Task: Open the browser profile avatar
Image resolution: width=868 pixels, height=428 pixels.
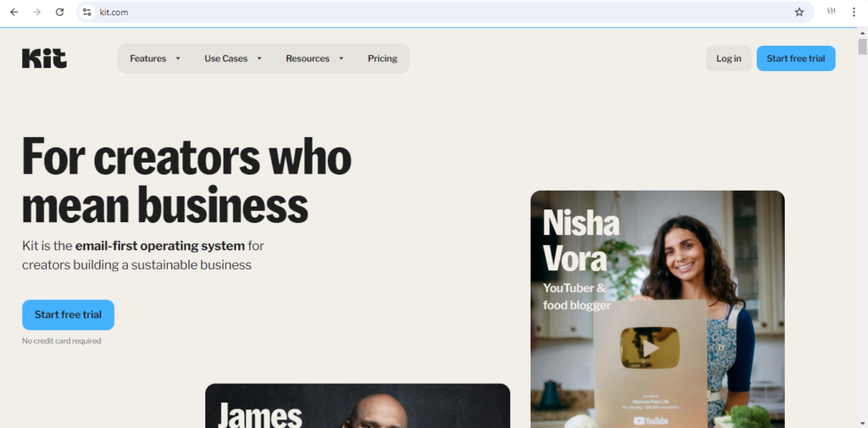Action: pyautogui.click(x=831, y=12)
